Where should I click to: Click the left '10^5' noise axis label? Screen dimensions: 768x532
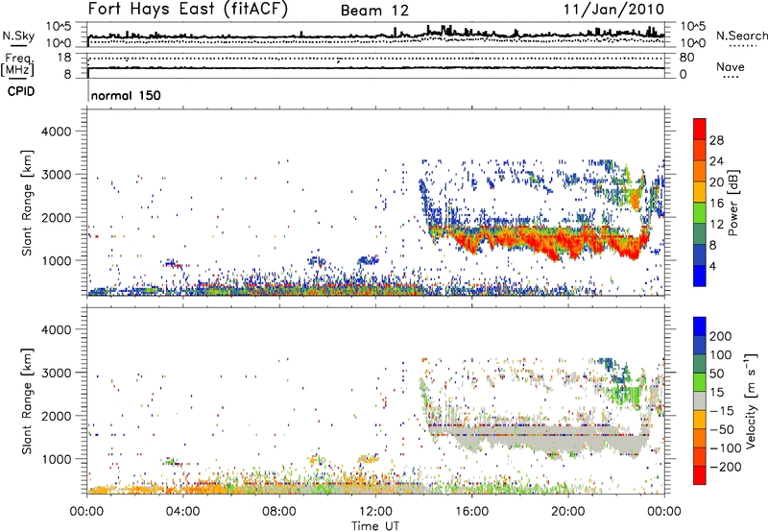[x=59, y=26]
